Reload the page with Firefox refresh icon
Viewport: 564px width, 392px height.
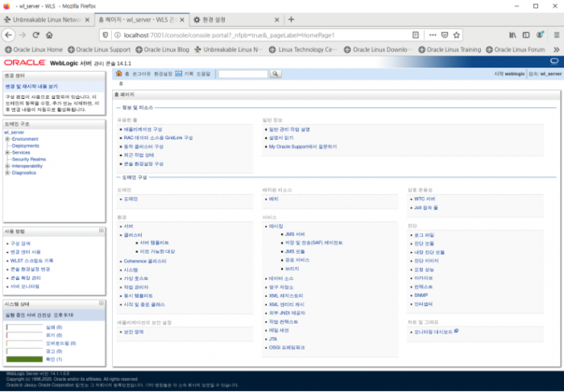(x=35, y=35)
